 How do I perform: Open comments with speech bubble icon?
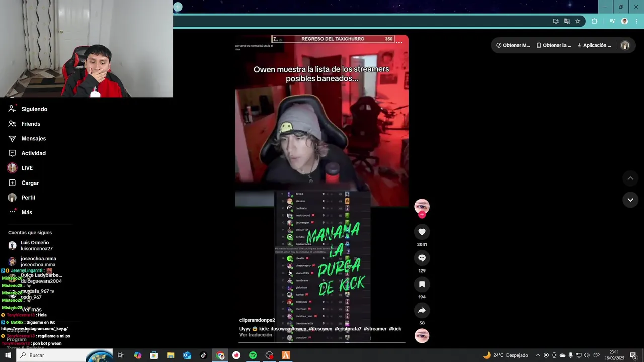click(422, 258)
